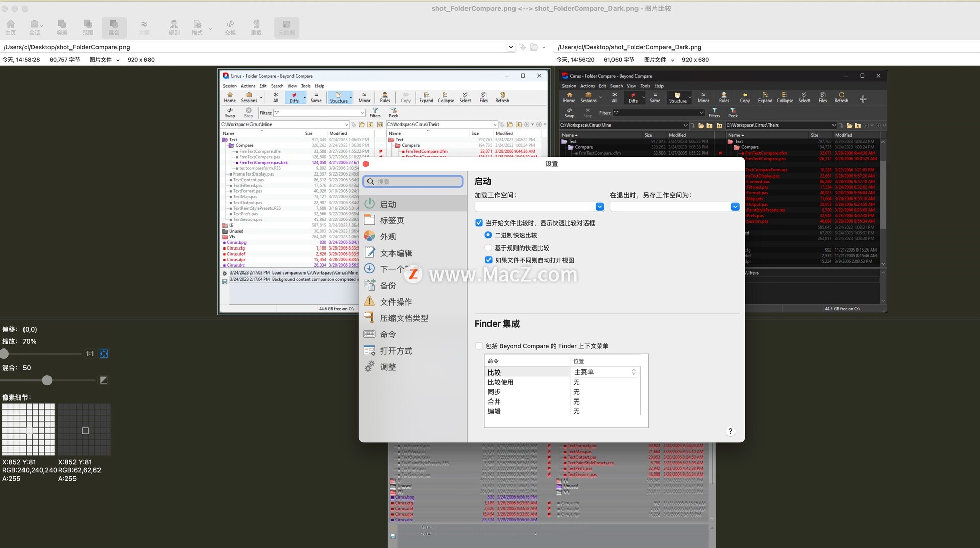Image resolution: width=980 pixels, height=548 pixels.
Task: Click the 备份 backup icon in settings
Action: (x=370, y=285)
